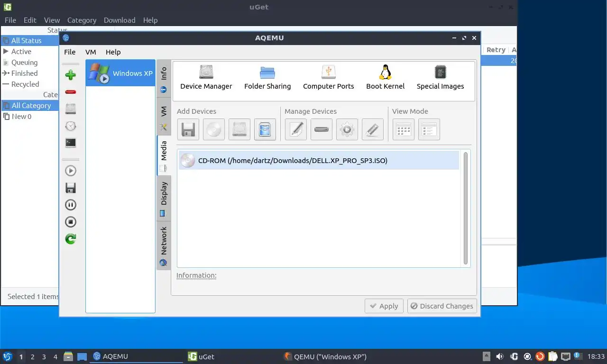607x364 pixels.
Task: Select Active status in uGet
Action: (30, 52)
